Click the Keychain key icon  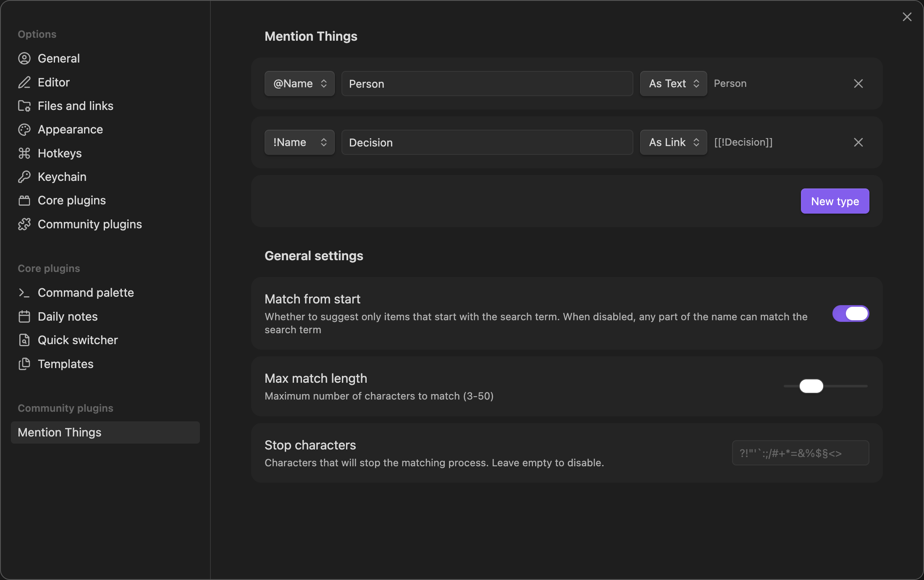pyautogui.click(x=24, y=177)
